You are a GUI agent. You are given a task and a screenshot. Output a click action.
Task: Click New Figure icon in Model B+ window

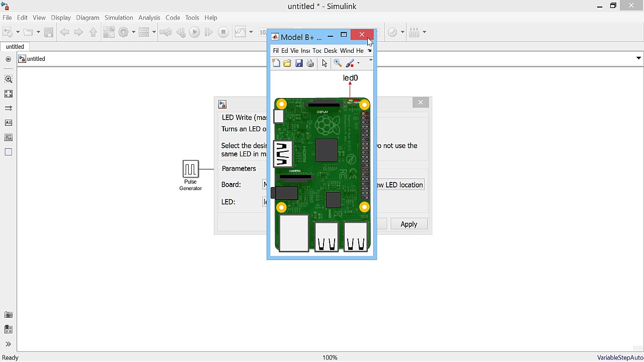pyautogui.click(x=276, y=63)
